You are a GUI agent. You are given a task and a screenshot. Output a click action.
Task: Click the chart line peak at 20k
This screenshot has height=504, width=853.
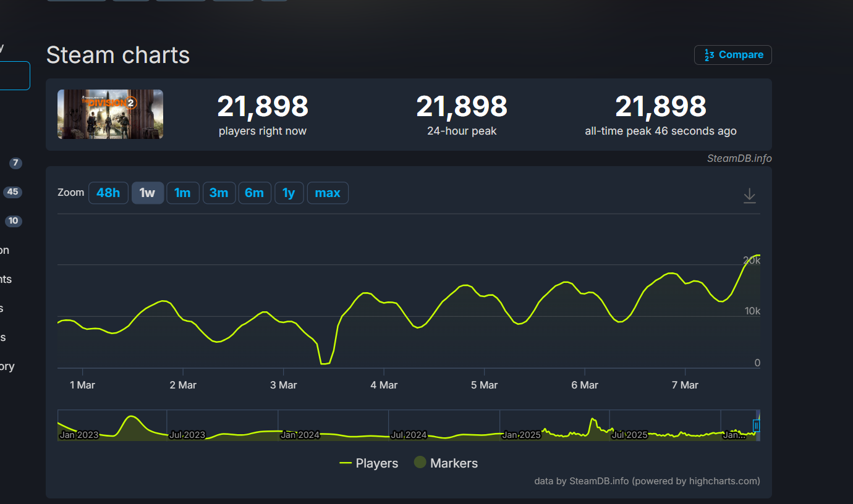(x=757, y=255)
